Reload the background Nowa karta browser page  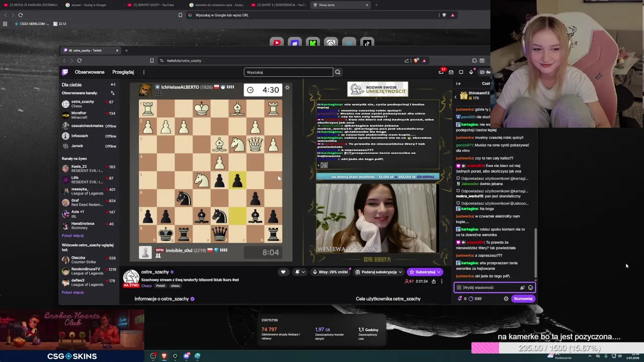tap(21, 15)
